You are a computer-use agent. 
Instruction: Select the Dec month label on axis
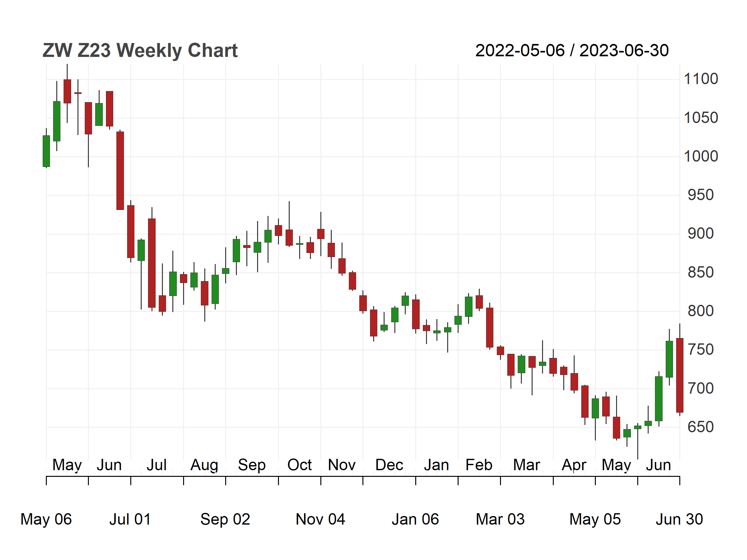click(389, 465)
